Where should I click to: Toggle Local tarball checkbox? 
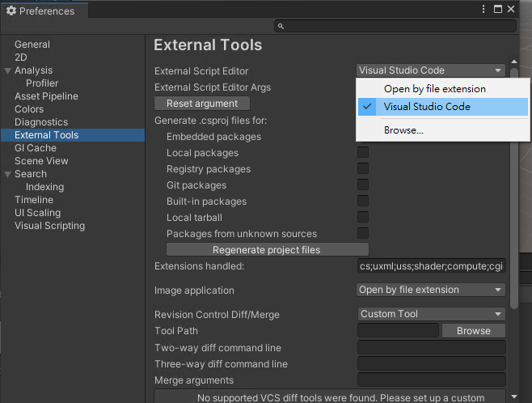coord(363,217)
